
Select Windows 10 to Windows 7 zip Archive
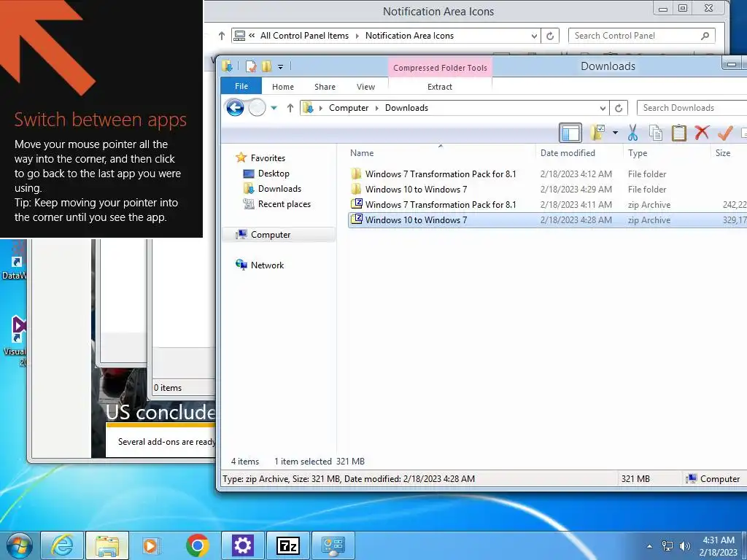(547, 219)
